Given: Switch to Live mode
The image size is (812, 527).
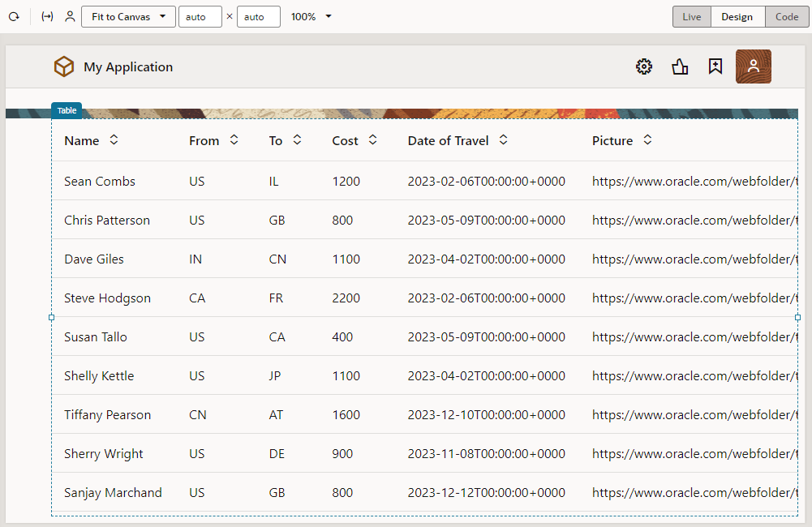Looking at the screenshot, I should [692, 16].
